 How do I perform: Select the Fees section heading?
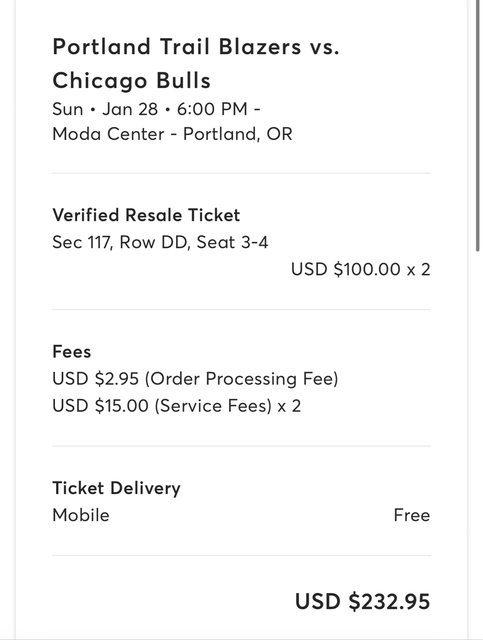(71, 351)
